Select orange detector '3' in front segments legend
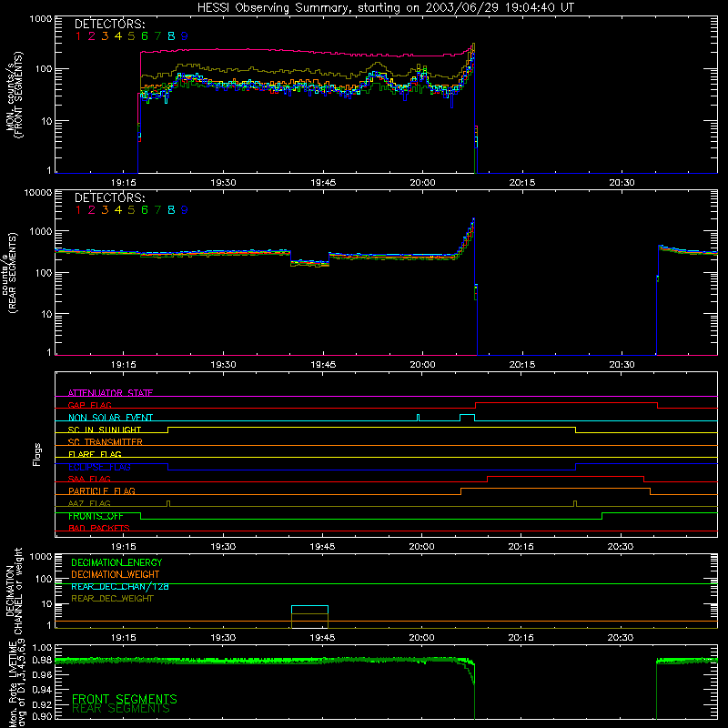 pyautogui.click(x=105, y=36)
